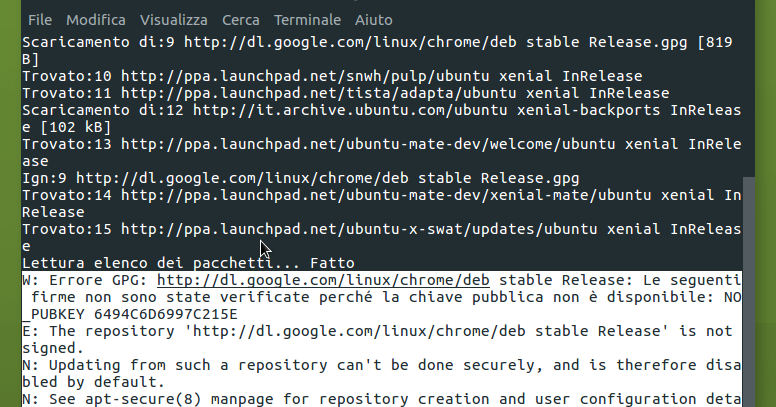Open the File menu

click(41, 20)
